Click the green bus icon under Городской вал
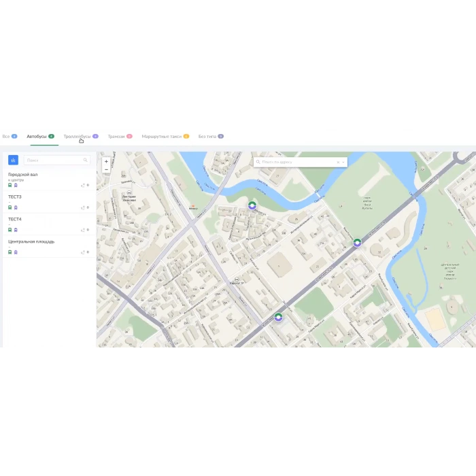 10,185
